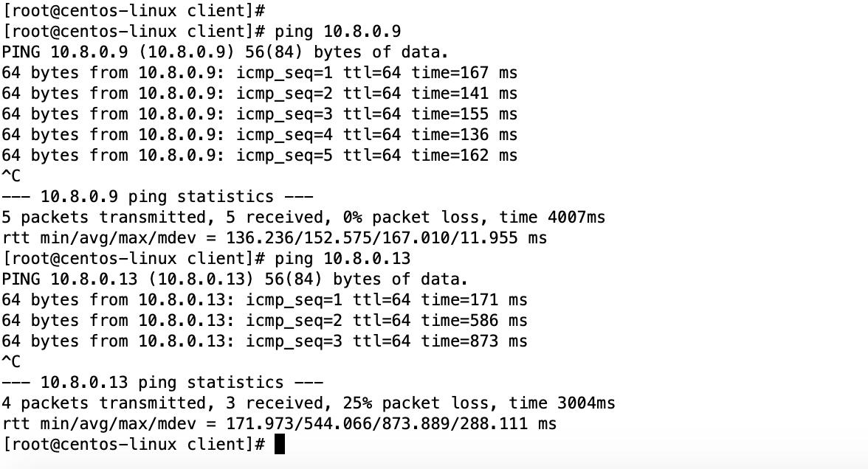The height and width of the screenshot is (469, 868).
Task: Click the 'time=141 ms' ping reply
Action: [x=464, y=94]
